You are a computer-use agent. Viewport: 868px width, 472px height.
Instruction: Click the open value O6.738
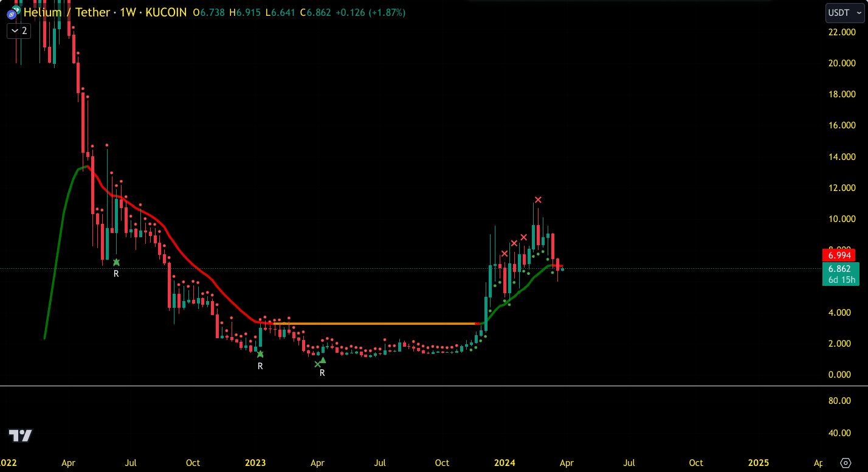[x=210, y=12]
